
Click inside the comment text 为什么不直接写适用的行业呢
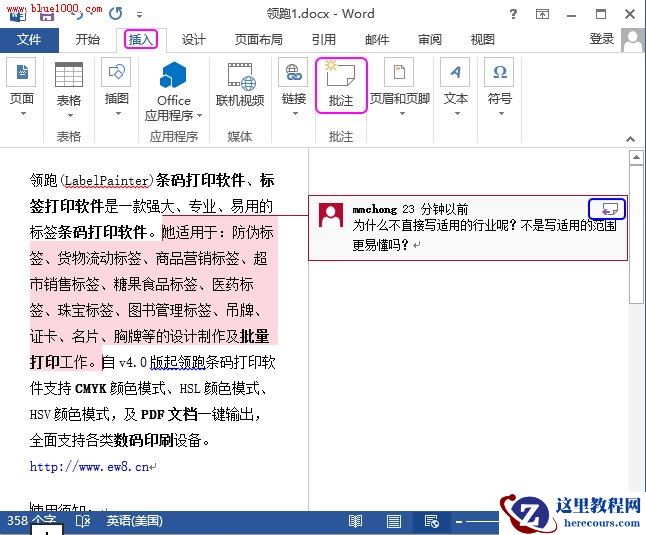click(432, 226)
